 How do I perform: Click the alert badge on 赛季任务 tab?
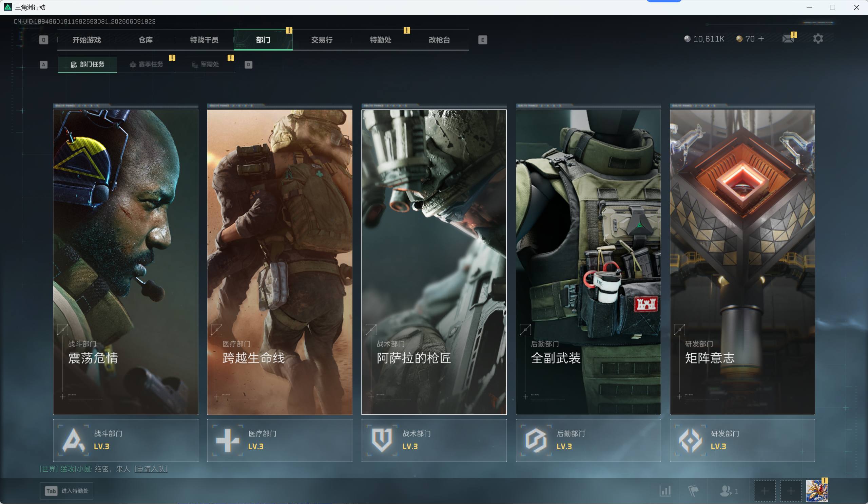(x=172, y=58)
